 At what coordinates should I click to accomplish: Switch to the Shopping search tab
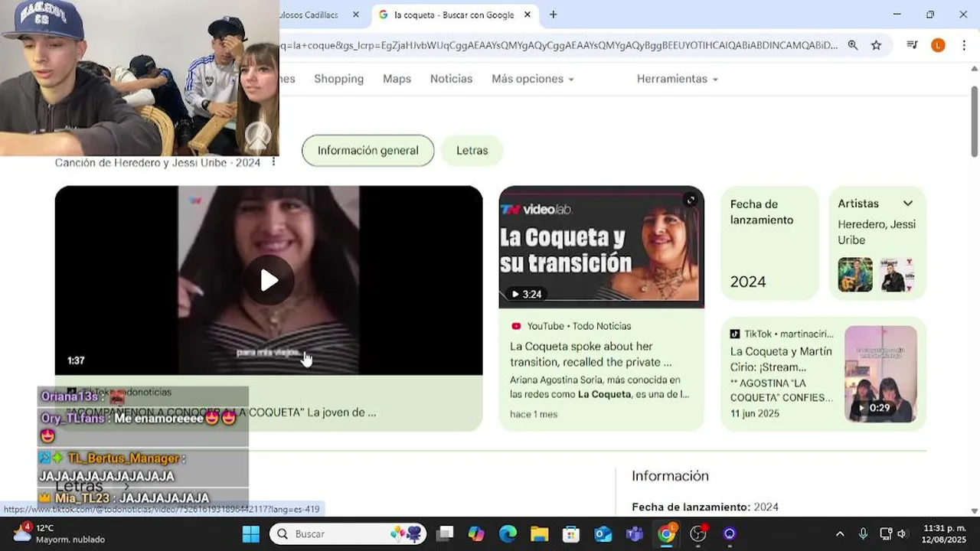[x=338, y=79]
